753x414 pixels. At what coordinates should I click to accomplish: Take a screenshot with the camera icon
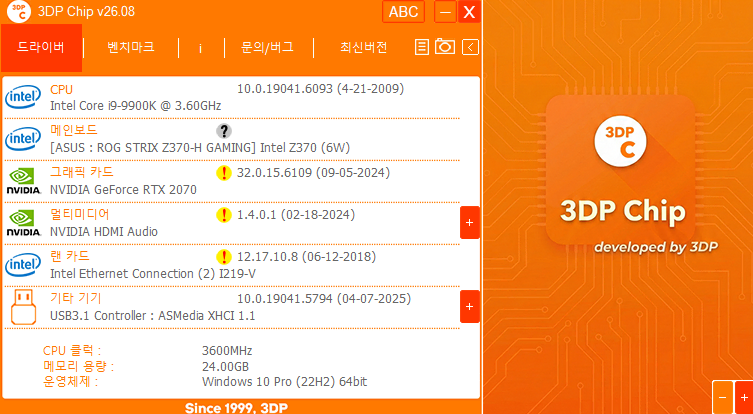(445, 47)
